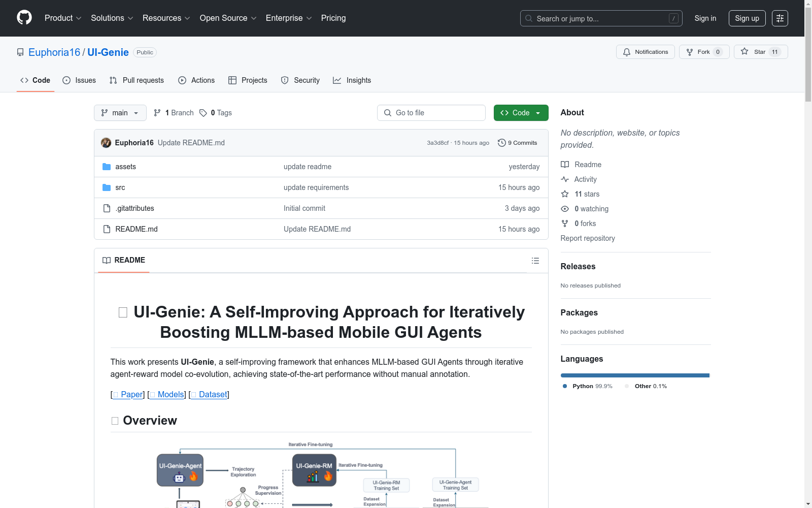Open the Models link in README
The height and width of the screenshot is (508, 812).
click(x=167, y=394)
